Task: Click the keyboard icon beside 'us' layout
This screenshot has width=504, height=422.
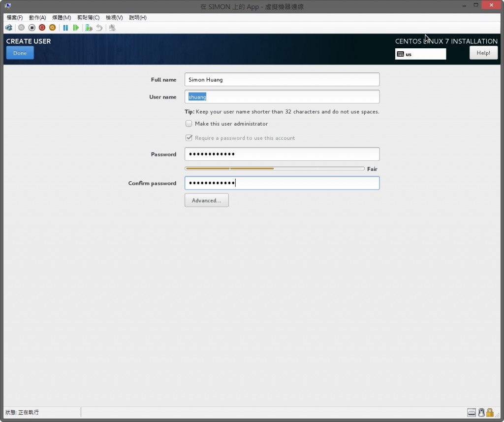Action: coord(400,54)
